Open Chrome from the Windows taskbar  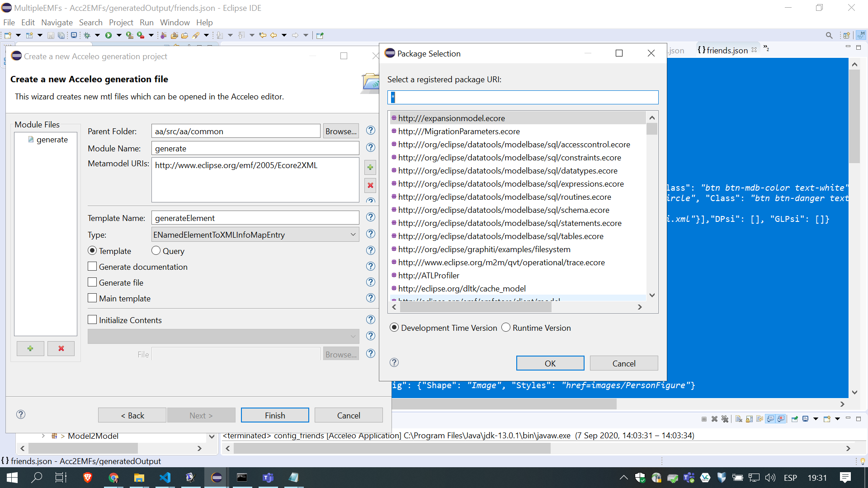point(113,478)
